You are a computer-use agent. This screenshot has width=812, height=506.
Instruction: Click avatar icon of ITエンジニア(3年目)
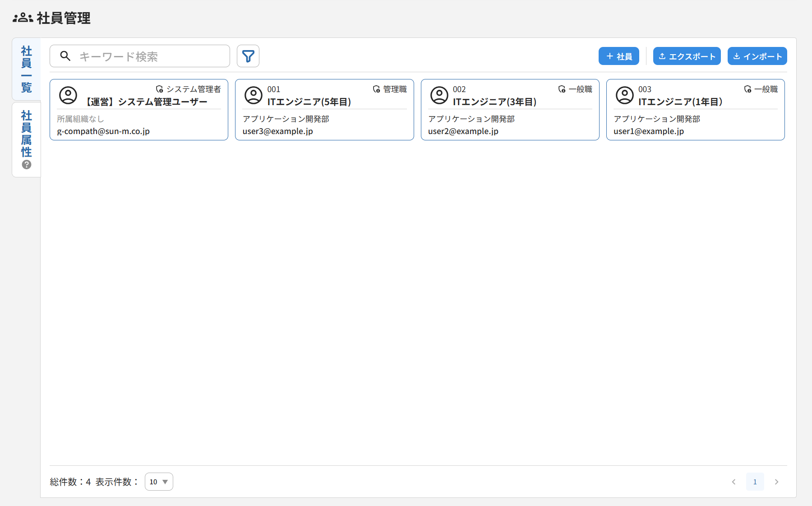click(439, 95)
